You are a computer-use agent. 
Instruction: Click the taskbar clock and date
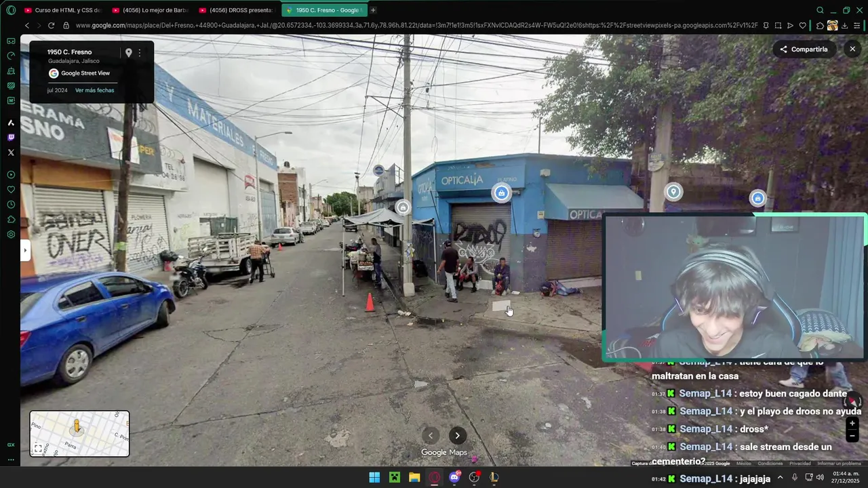[x=846, y=477]
